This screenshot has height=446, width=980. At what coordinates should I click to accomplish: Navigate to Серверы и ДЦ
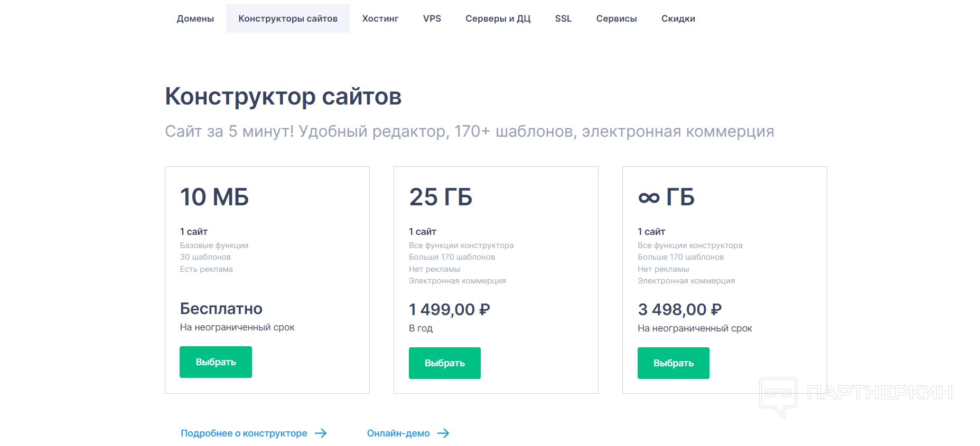click(x=498, y=18)
